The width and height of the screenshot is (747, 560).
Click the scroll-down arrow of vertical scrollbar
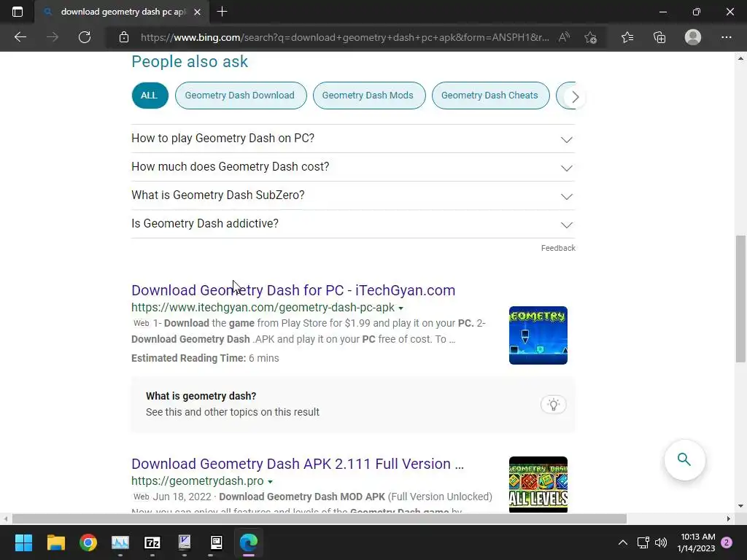[x=740, y=506]
